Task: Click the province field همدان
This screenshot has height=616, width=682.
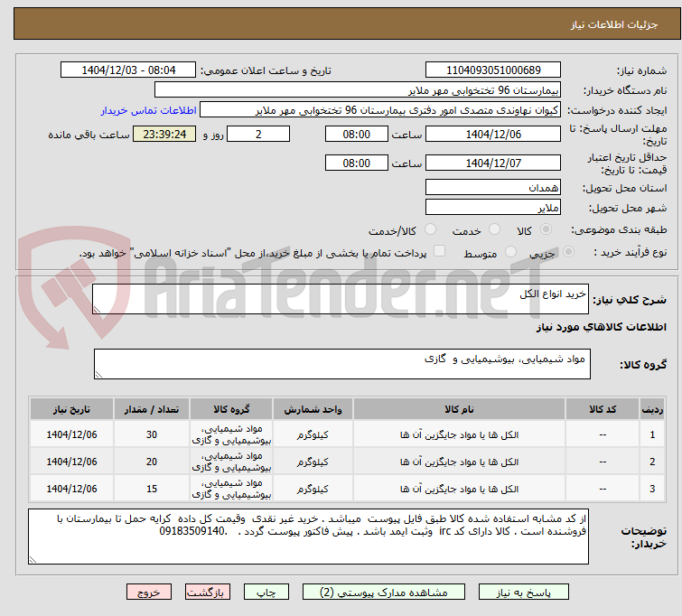Action: [493, 188]
